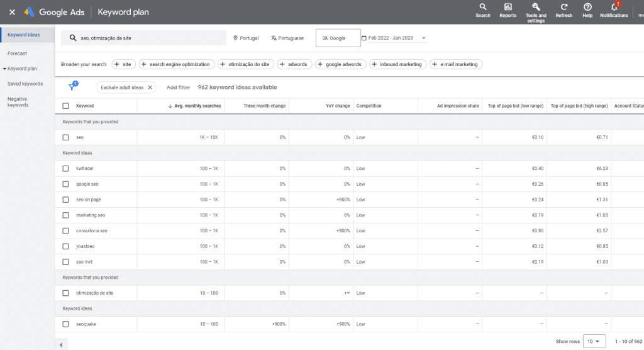Click the Google Ads logo
This screenshot has height=350, width=644.
pos(29,12)
